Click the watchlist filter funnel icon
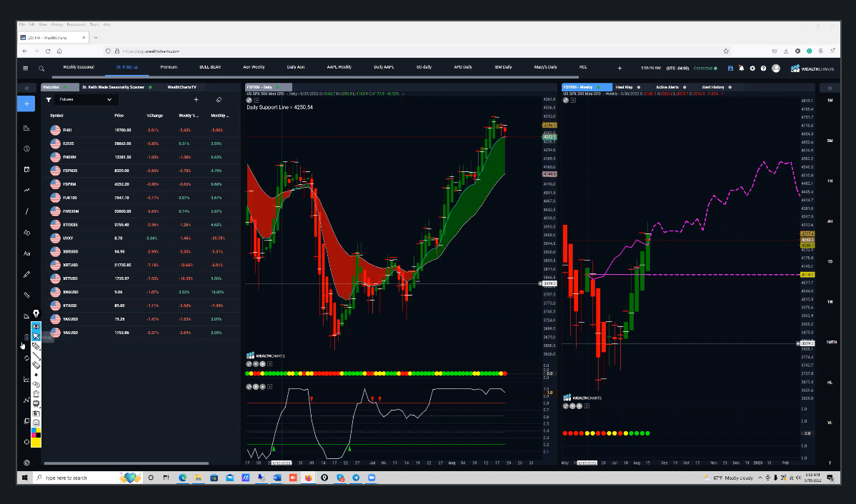The height and width of the screenshot is (504, 856). 49,100
